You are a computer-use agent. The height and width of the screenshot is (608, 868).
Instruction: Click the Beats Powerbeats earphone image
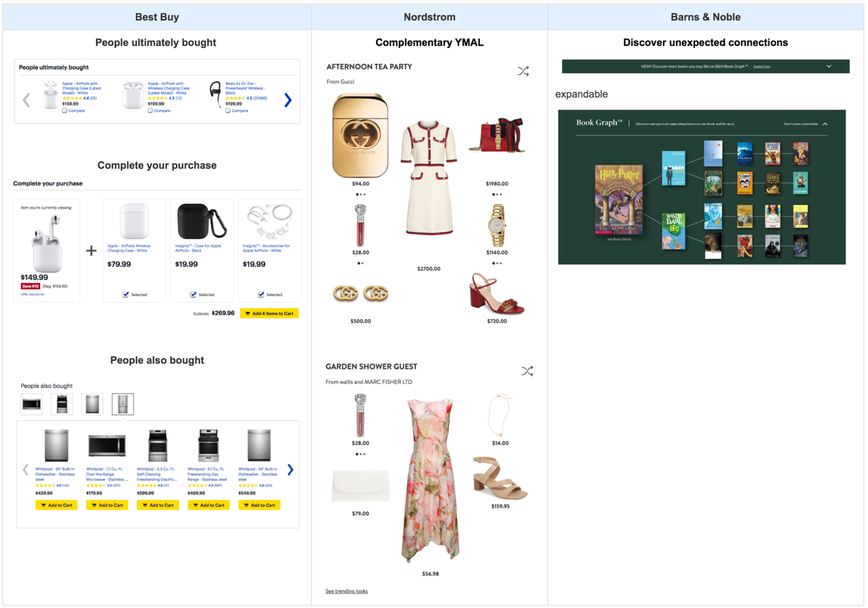click(x=215, y=95)
